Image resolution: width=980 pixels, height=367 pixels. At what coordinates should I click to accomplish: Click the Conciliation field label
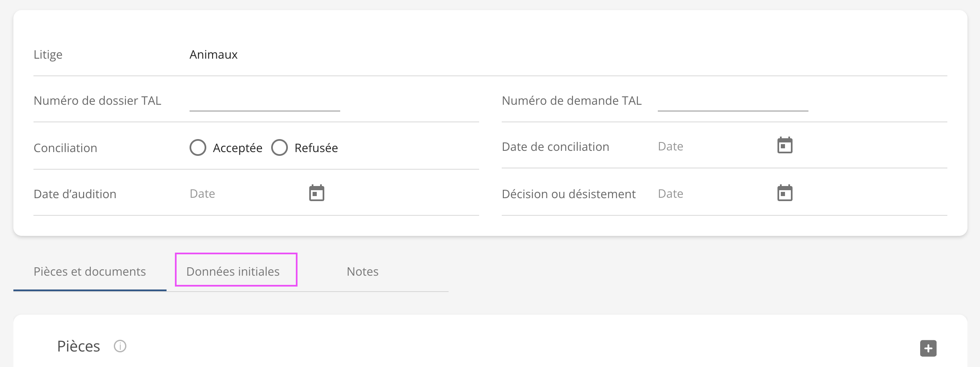point(65,148)
